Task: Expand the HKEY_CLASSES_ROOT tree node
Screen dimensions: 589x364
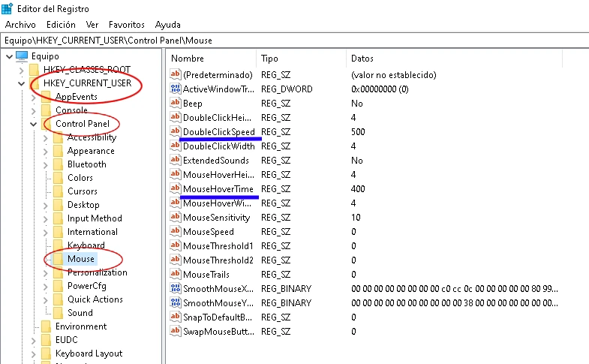Action: [x=20, y=70]
